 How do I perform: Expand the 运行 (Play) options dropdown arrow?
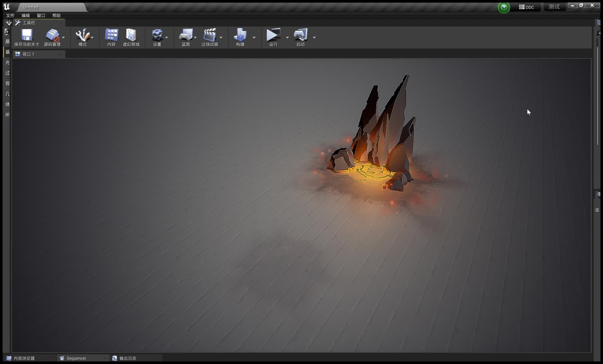pyautogui.click(x=287, y=37)
